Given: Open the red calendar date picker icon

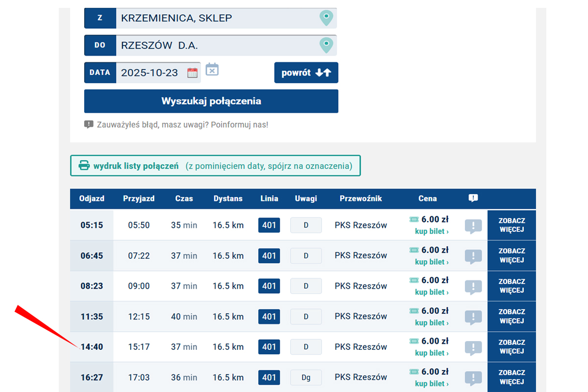Looking at the screenshot, I should [193, 73].
